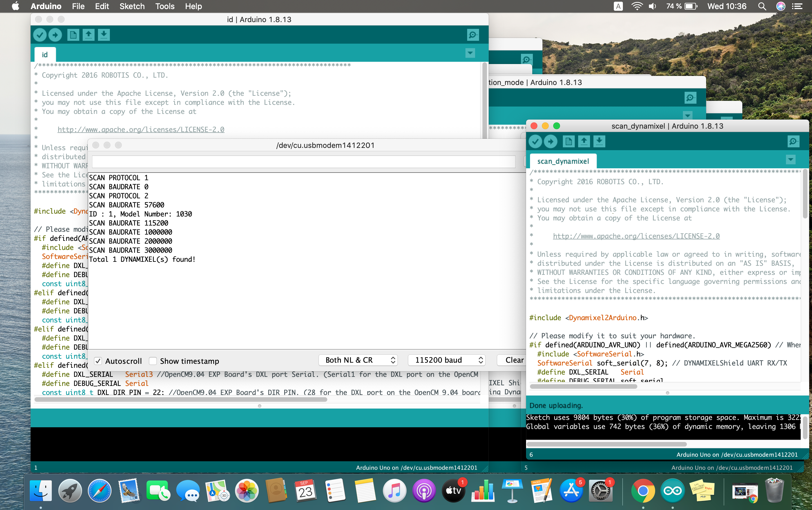Open Serial Monitor in scan_dynamixel window

pos(794,141)
